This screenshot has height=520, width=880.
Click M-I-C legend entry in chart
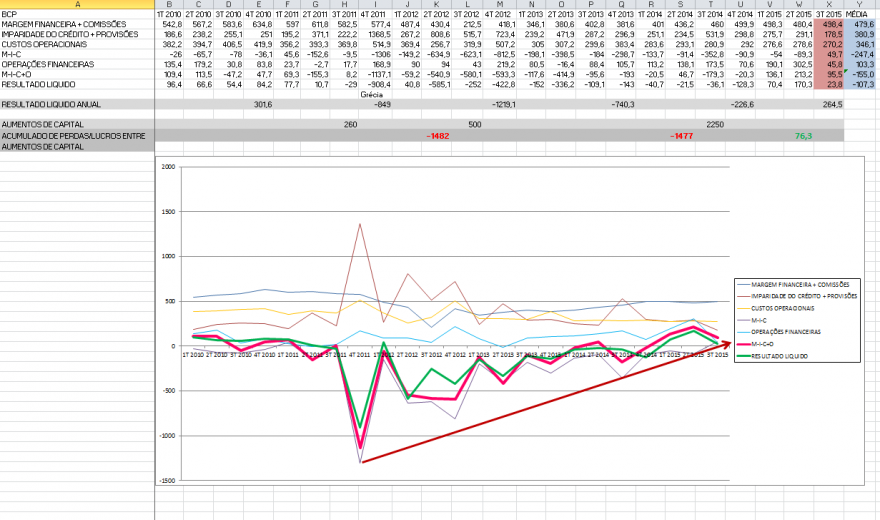tap(752, 320)
